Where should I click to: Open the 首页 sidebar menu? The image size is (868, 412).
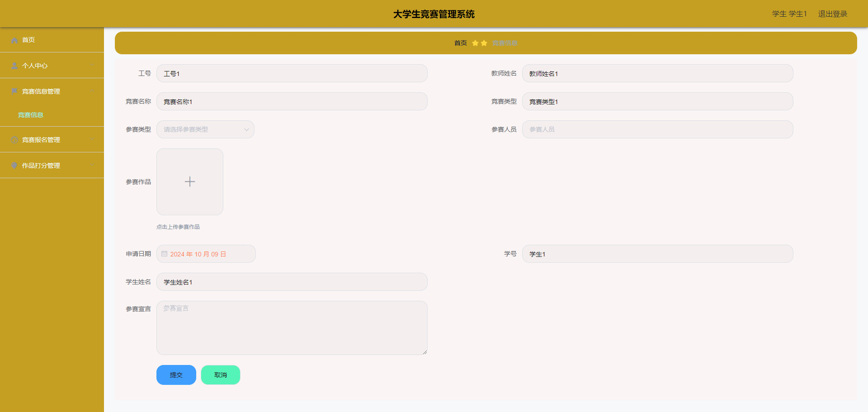pyautogui.click(x=52, y=40)
